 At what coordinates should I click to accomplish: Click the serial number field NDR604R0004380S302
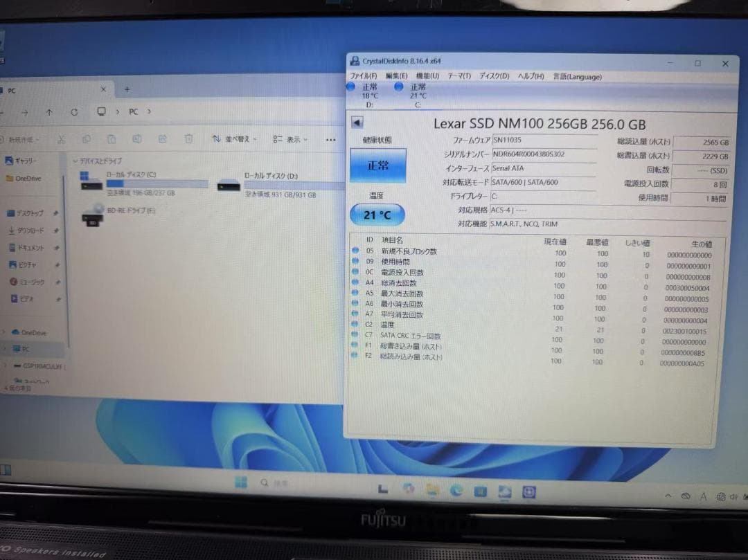[x=544, y=154]
